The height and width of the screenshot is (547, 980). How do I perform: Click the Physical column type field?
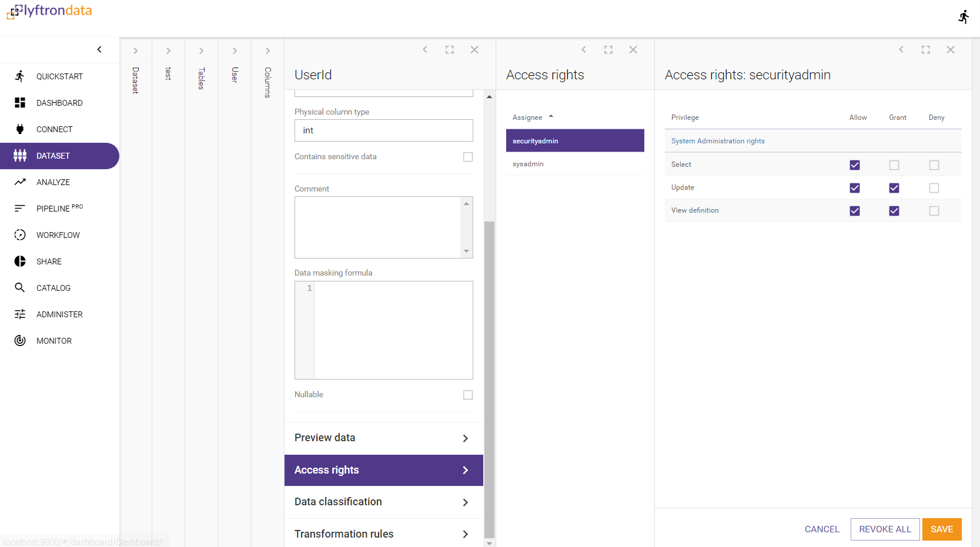[384, 130]
